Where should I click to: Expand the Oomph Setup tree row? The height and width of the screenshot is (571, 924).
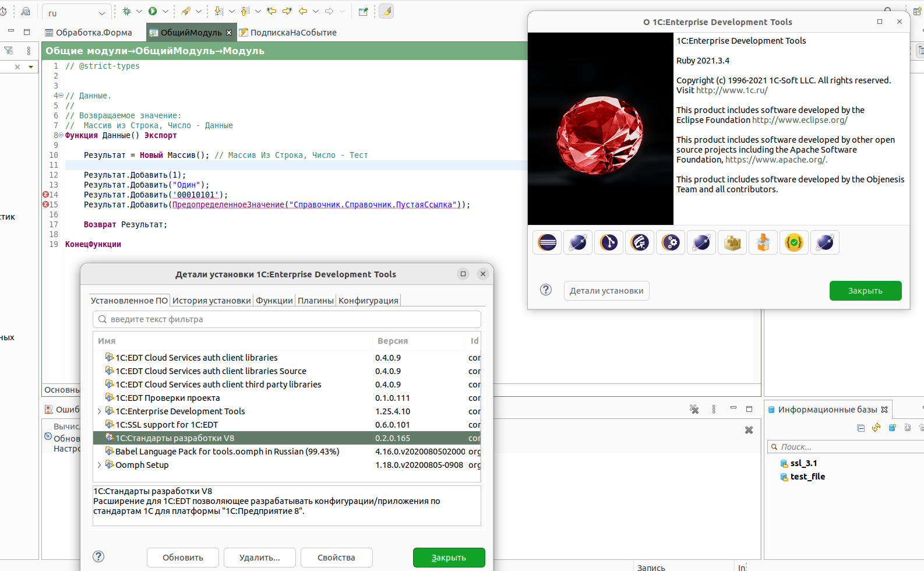pos(99,465)
